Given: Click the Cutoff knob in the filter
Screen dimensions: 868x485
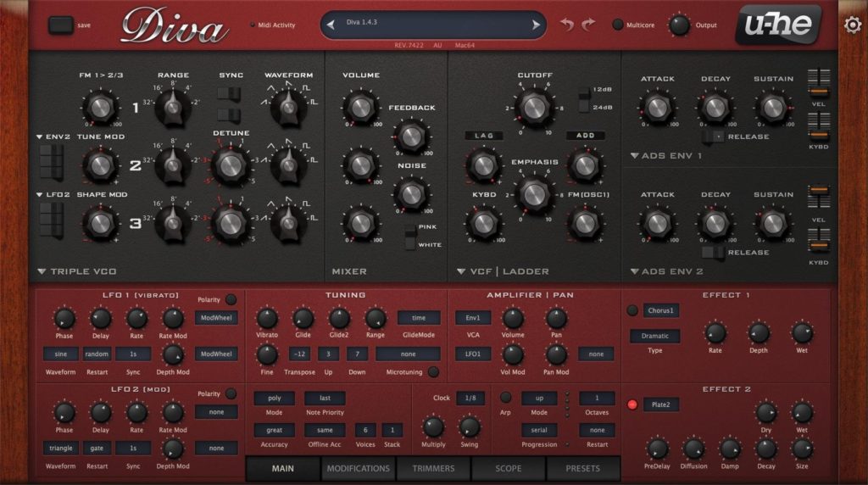Looking at the screenshot, I should coord(534,107).
